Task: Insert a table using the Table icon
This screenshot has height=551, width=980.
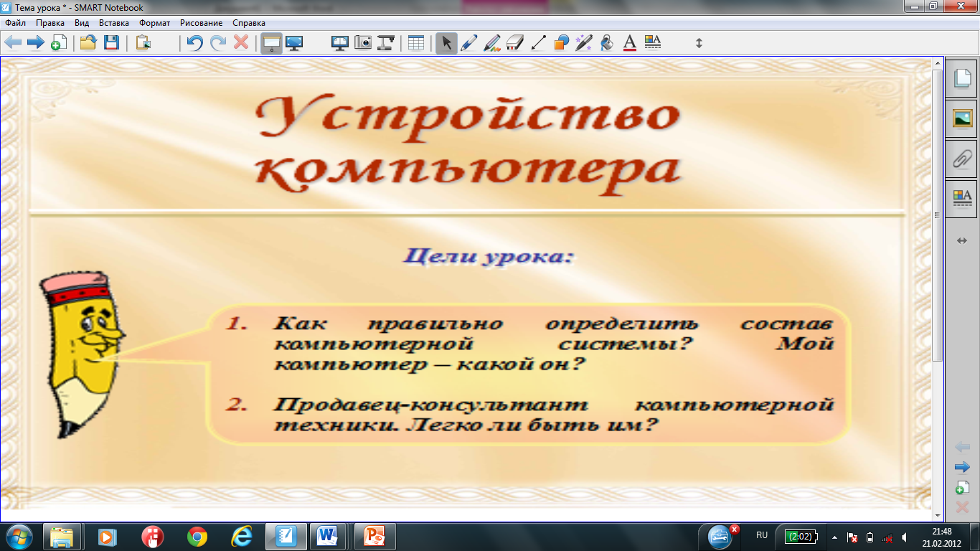Action: point(416,42)
